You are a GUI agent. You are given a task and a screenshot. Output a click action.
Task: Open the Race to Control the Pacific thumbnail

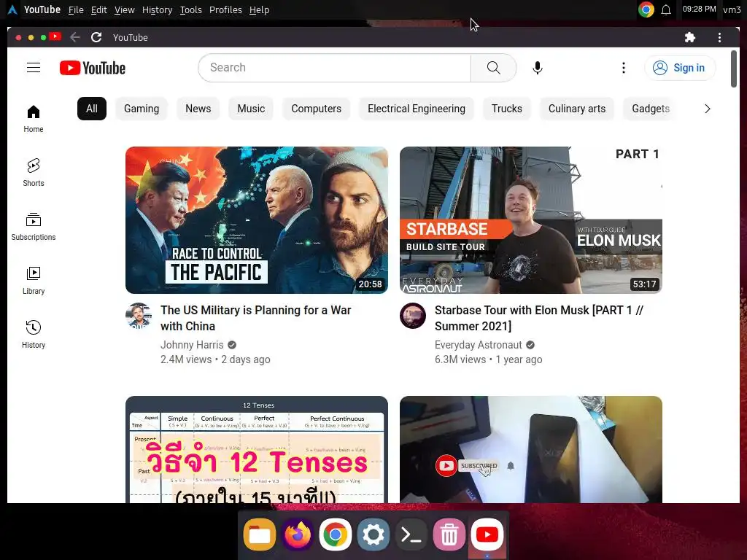[x=257, y=220]
